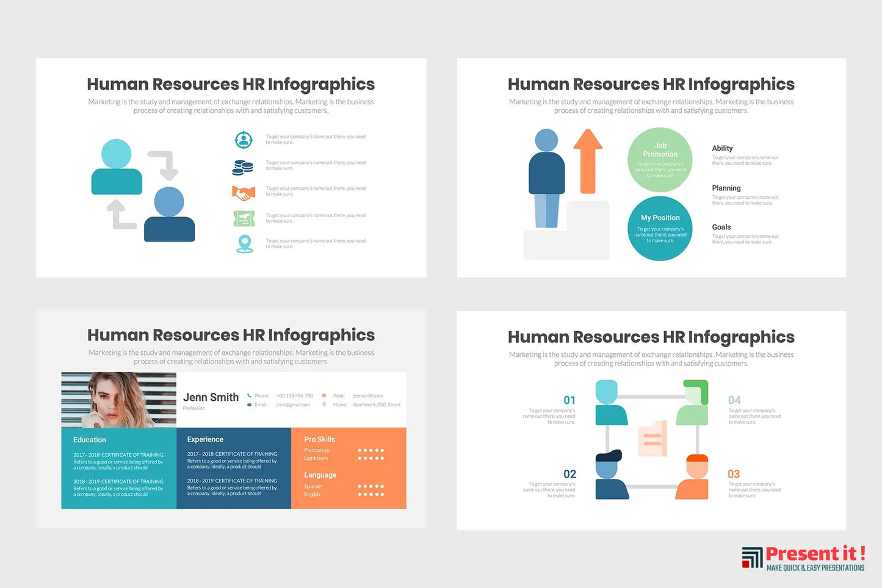Select the orange handshake icon

(x=244, y=193)
